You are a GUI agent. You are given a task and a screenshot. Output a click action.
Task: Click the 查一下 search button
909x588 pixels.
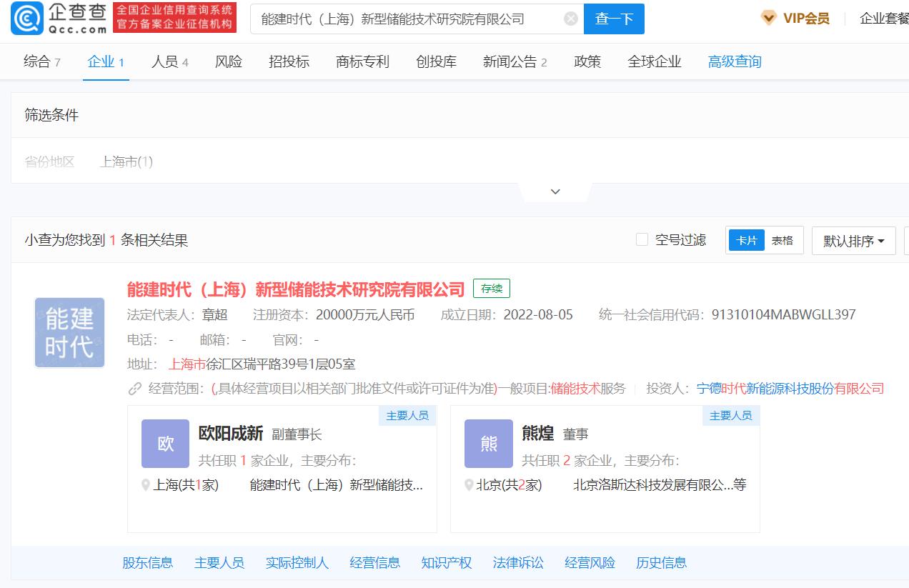point(613,19)
